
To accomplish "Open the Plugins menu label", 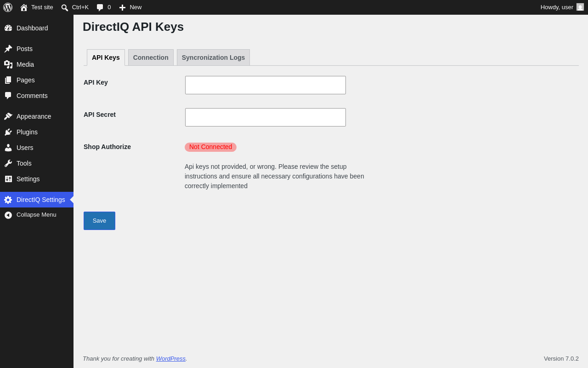I will [x=27, y=132].
